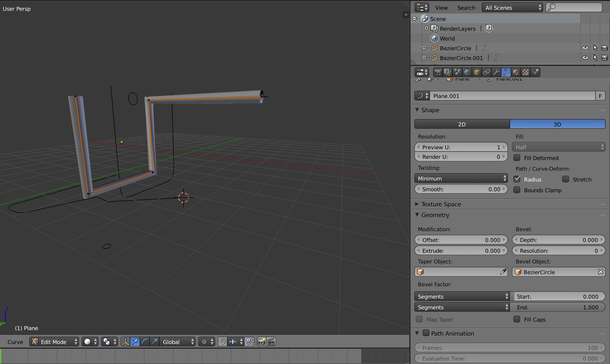Open the Edit Mode selector
Screen dimensions: 610x364
point(54,342)
